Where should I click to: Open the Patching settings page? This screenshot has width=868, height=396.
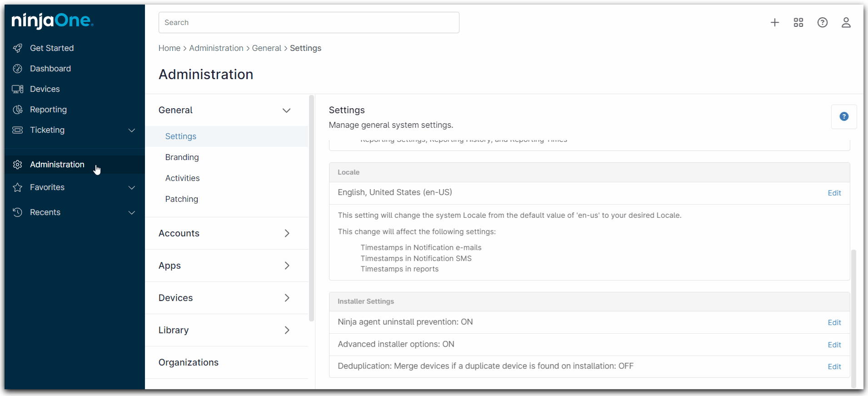[181, 199]
